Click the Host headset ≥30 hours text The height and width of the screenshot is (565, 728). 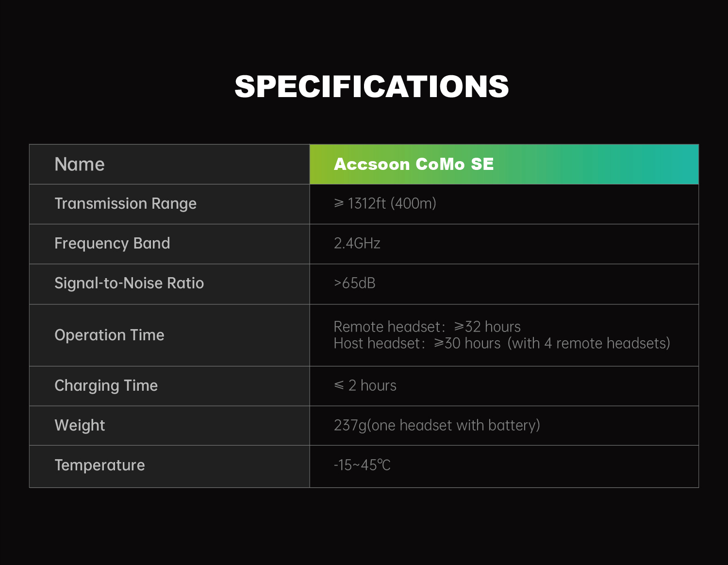[x=416, y=343]
